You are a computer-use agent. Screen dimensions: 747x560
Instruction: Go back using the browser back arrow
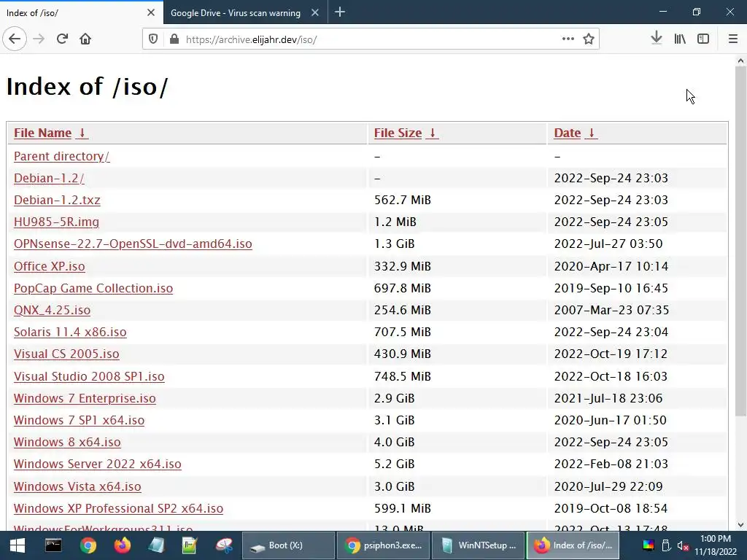coord(15,39)
